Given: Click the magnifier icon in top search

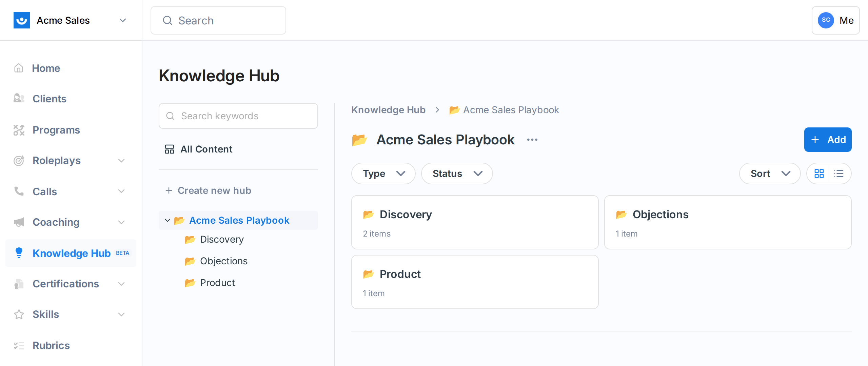Looking at the screenshot, I should pos(167,20).
